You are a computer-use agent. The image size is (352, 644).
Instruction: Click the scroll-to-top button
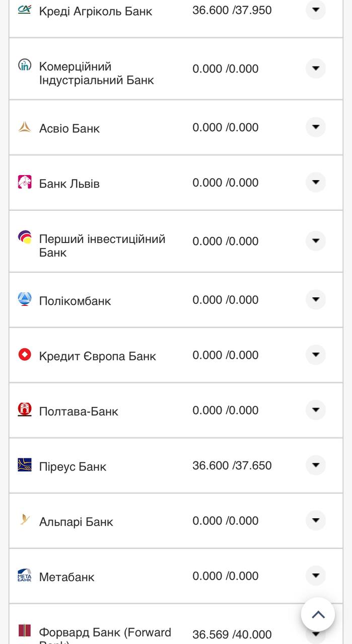coord(318,614)
